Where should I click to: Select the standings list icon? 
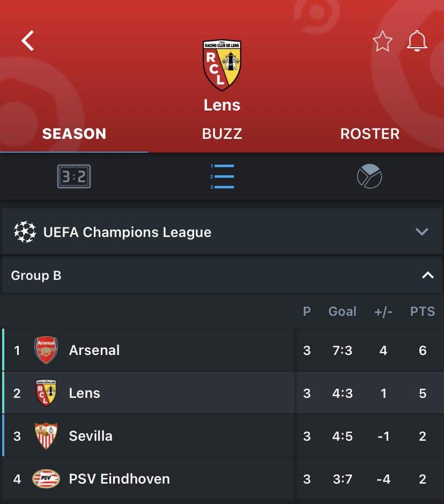coord(222,176)
